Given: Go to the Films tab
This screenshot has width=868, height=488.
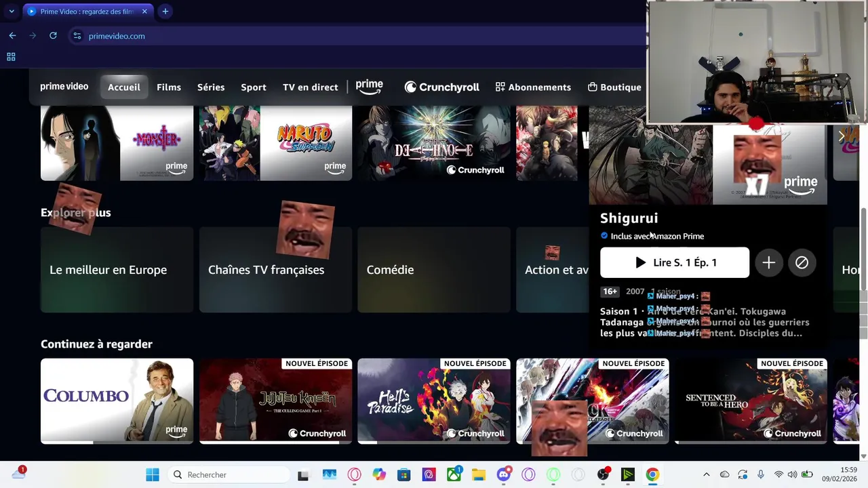Looking at the screenshot, I should [x=169, y=87].
